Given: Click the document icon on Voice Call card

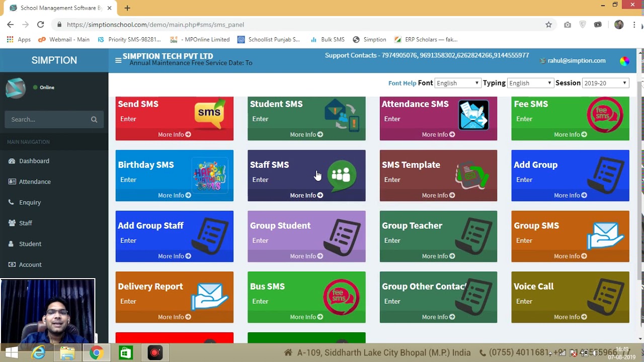Looking at the screenshot, I should (x=605, y=297).
